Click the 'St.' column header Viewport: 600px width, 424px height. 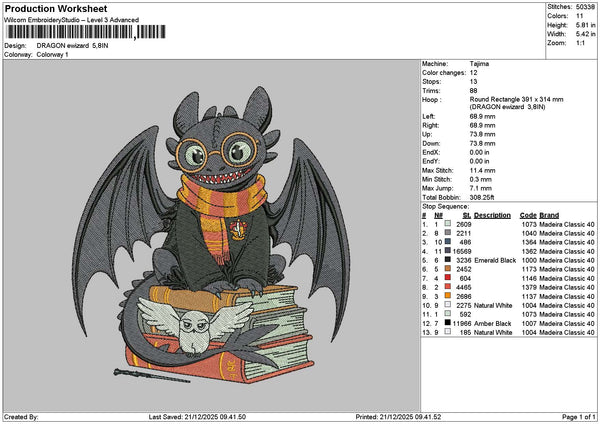click(x=466, y=215)
